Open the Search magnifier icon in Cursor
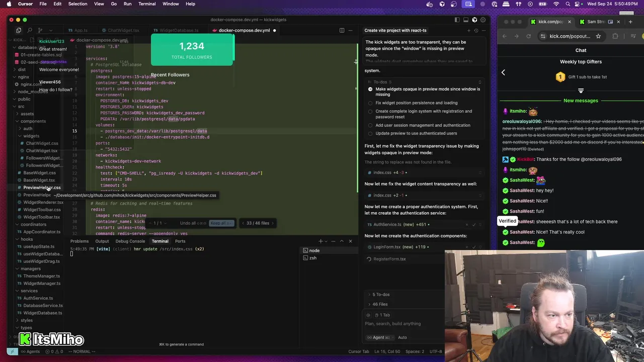This screenshot has width=644, height=362. tap(30, 30)
